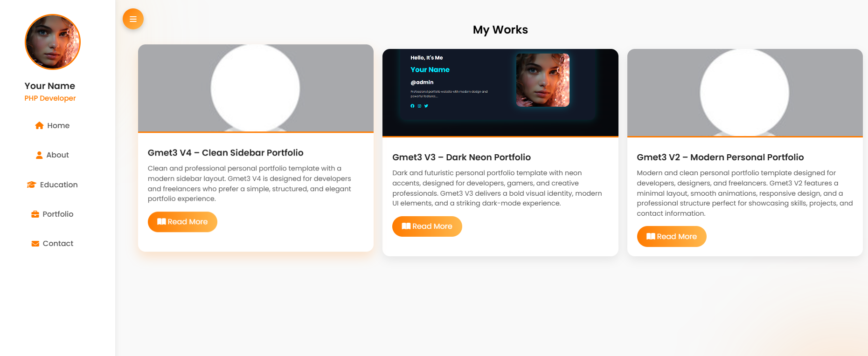Screen dimensions: 868x356
Task: Click the graduation cap icon beside Education
Action: tap(31, 185)
